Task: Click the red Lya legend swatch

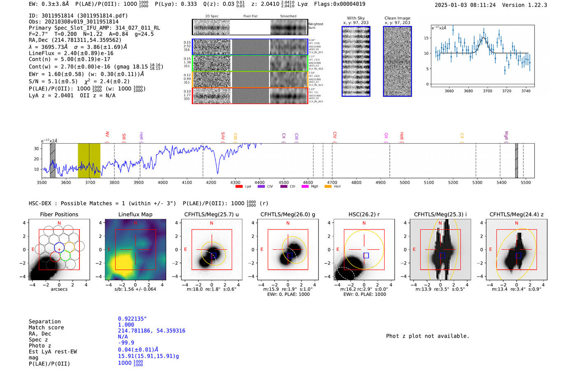Action: click(x=239, y=186)
